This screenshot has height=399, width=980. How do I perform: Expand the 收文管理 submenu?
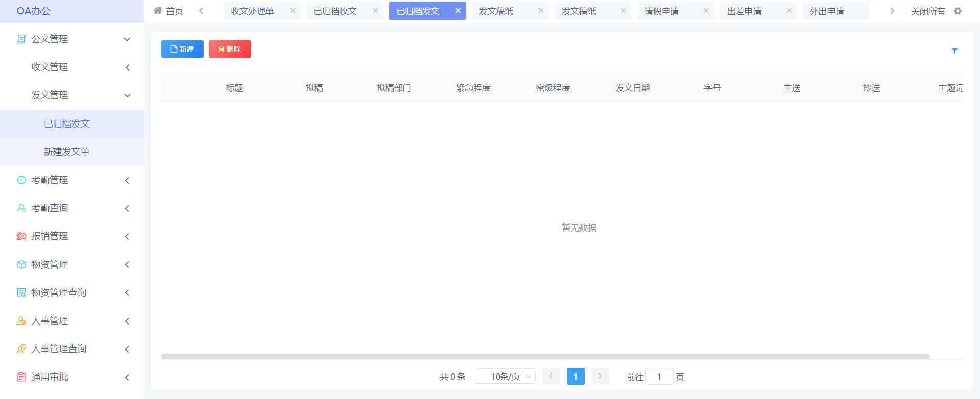point(127,67)
